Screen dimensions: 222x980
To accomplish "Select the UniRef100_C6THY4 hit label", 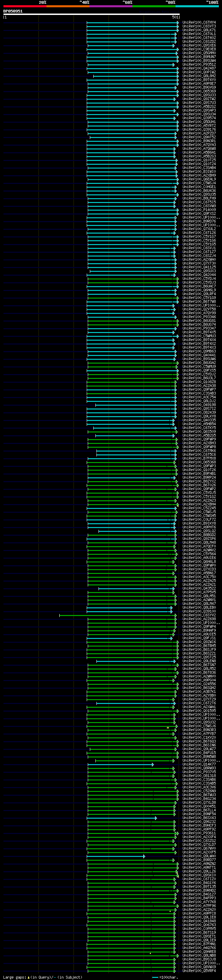I will (199, 23).
